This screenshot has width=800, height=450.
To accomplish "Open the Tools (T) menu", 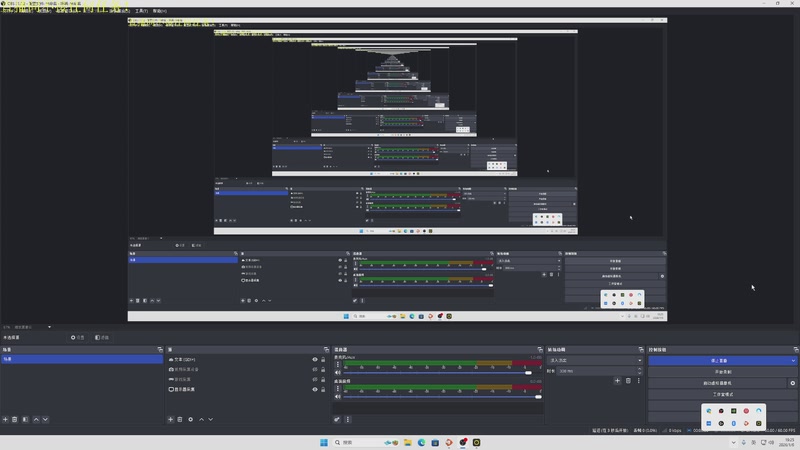I will pyautogui.click(x=141, y=11).
